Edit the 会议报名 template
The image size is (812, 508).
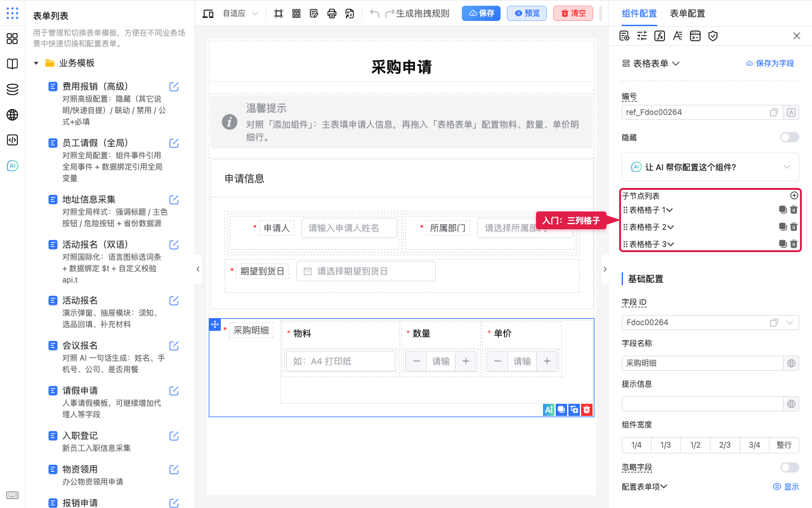click(174, 345)
